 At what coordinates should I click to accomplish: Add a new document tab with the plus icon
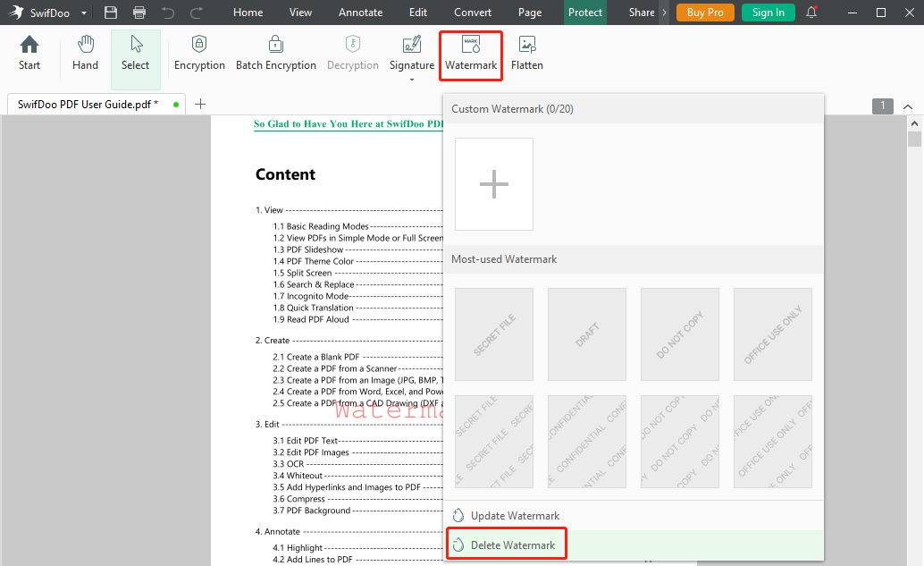[x=200, y=105]
